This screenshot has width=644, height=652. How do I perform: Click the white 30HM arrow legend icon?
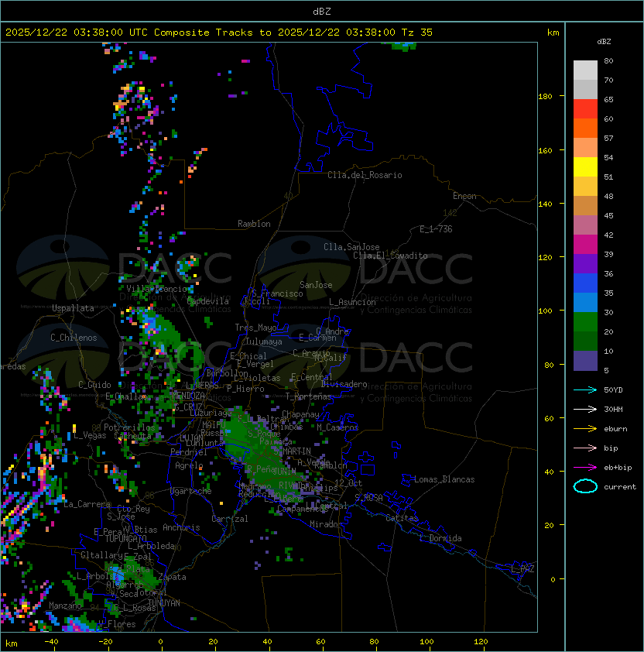tap(585, 409)
